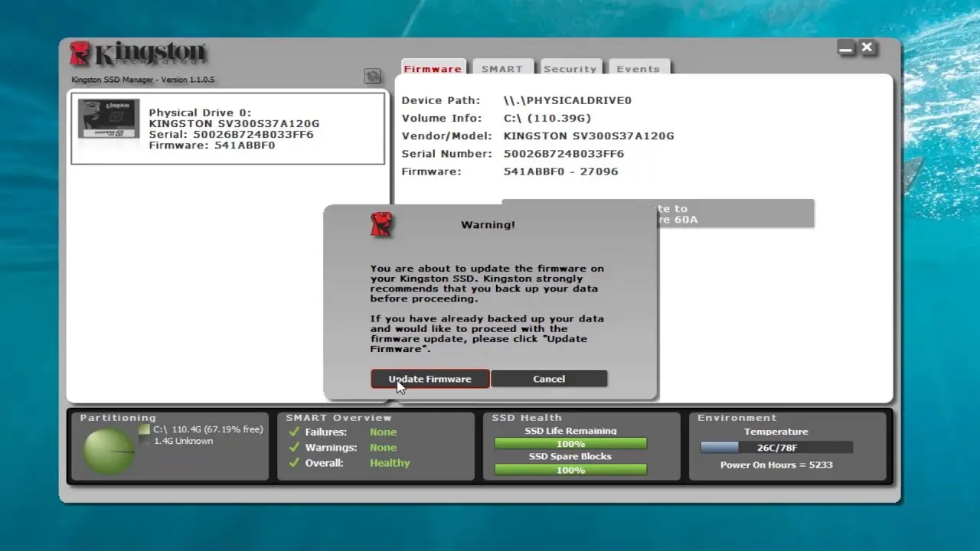Click the Device Path value \\.\PHYSICALDRIVE0
Screen dimensions: 980x551
[567, 100]
